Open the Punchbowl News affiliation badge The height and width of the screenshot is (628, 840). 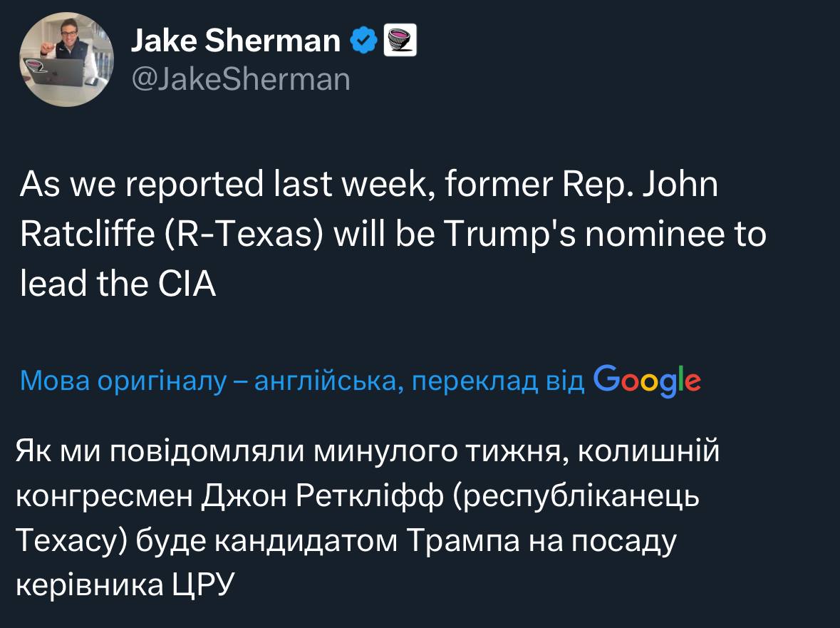click(400, 41)
